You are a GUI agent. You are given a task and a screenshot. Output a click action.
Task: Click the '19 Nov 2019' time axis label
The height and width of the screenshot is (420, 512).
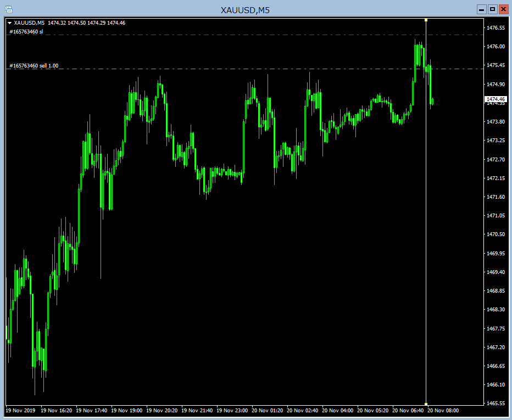point(20,411)
